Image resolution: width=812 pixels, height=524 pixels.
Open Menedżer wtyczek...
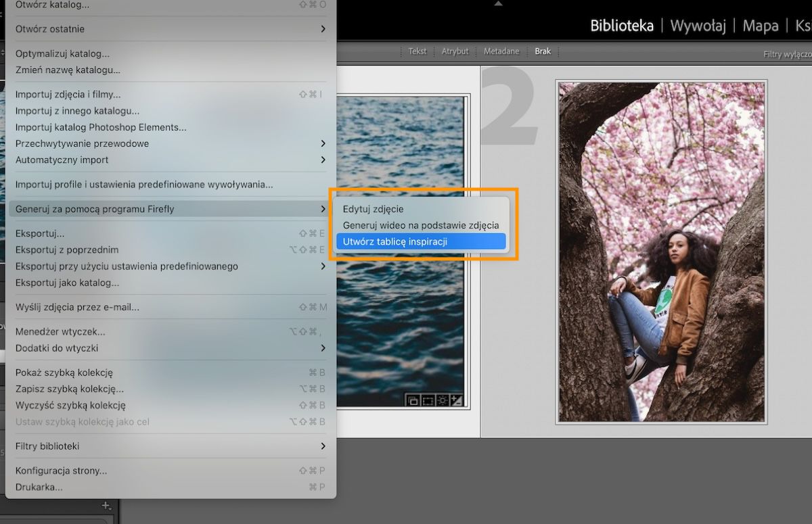(171, 331)
